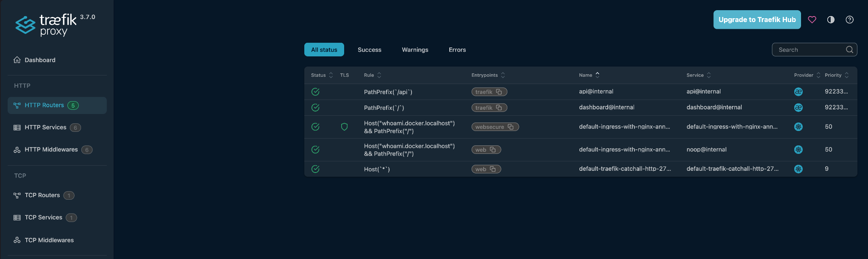Click the noop@internal service cell
This screenshot has width=868, height=259.
pyautogui.click(x=707, y=150)
